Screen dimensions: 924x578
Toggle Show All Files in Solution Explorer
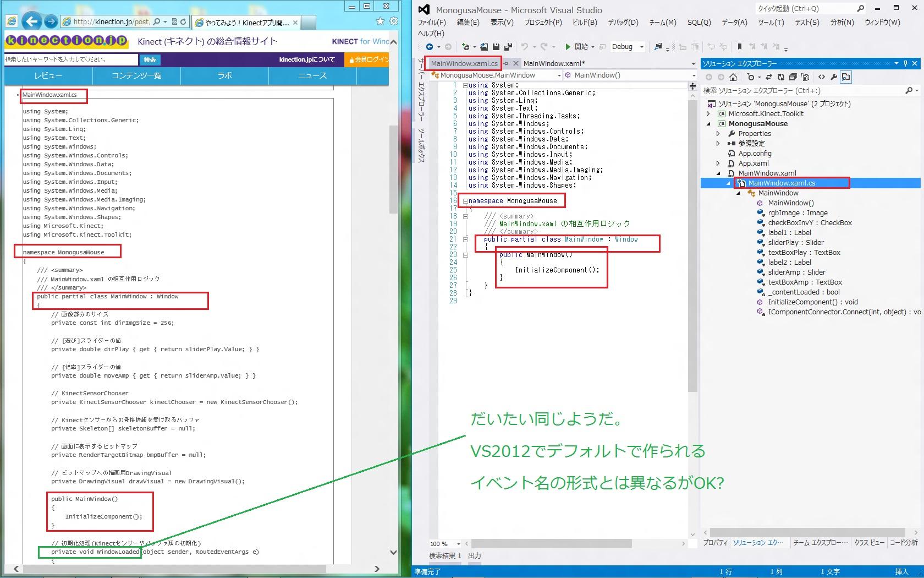coord(806,77)
